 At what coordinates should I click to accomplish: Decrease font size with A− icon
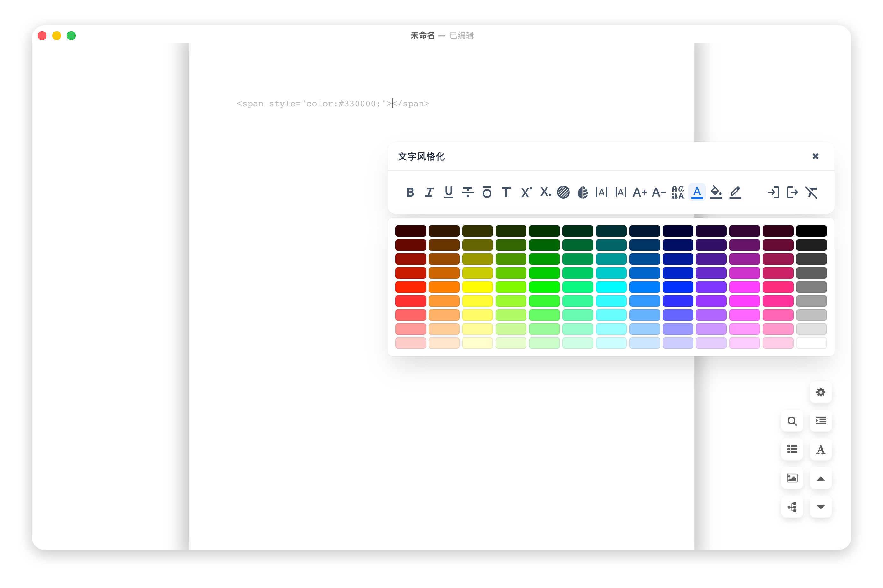(659, 192)
